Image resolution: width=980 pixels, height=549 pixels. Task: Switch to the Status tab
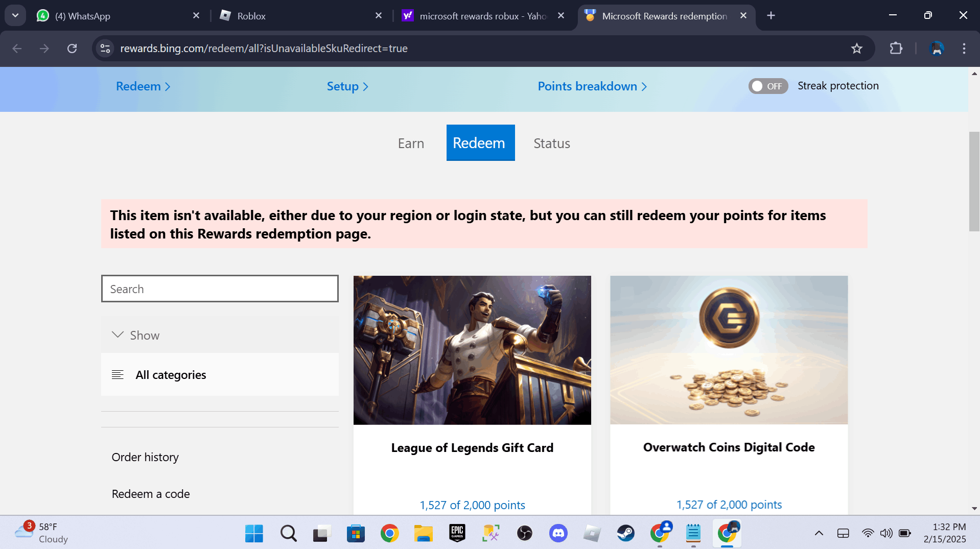551,143
